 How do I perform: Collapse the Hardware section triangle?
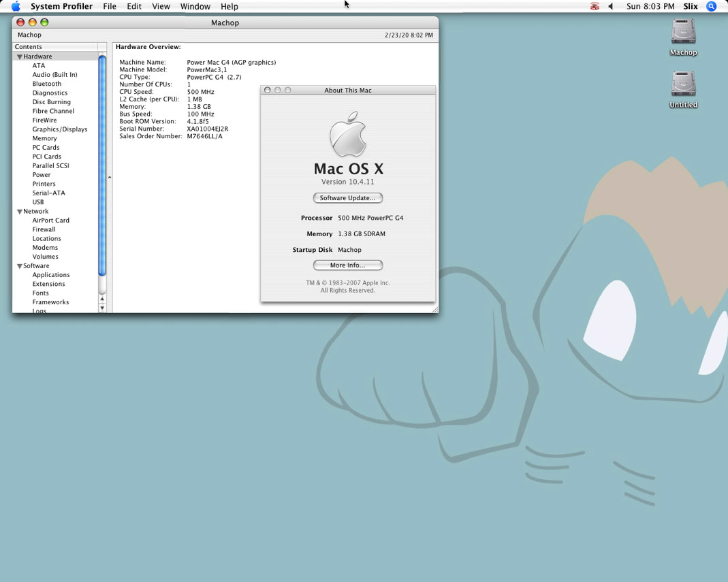pos(20,56)
